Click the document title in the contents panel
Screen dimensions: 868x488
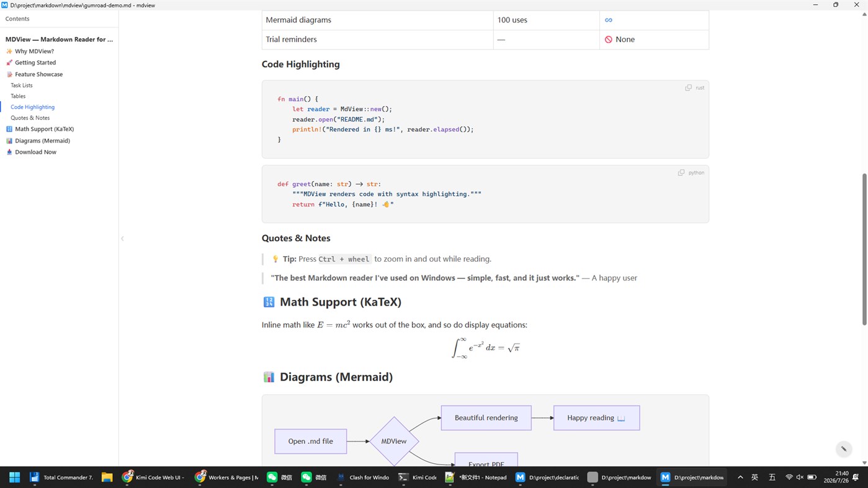(59, 39)
